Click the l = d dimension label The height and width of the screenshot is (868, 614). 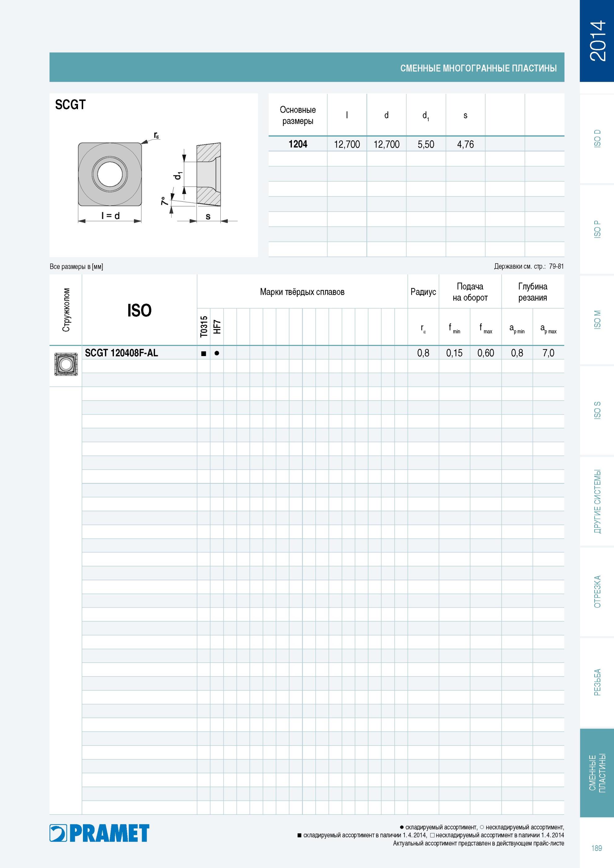pyautogui.click(x=110, y=216)
